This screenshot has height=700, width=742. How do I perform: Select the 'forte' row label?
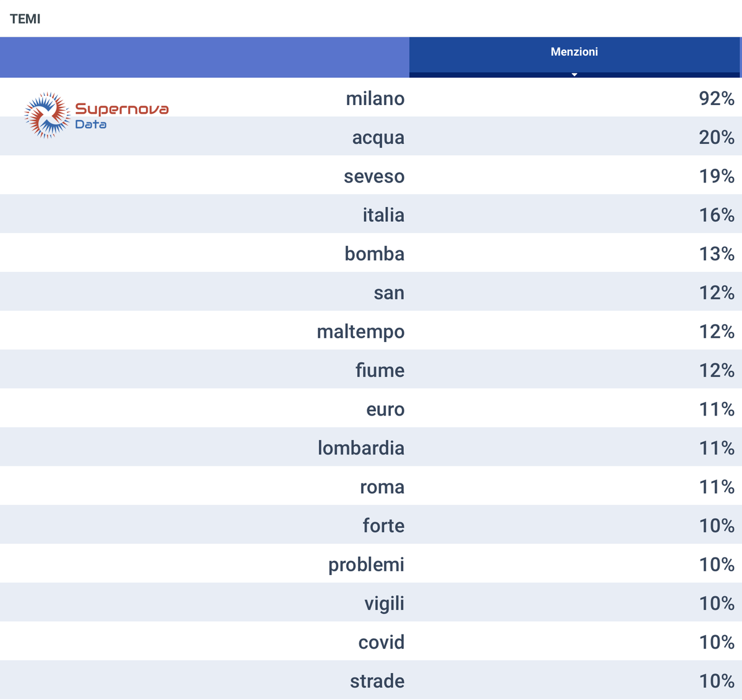pos(383,526)
